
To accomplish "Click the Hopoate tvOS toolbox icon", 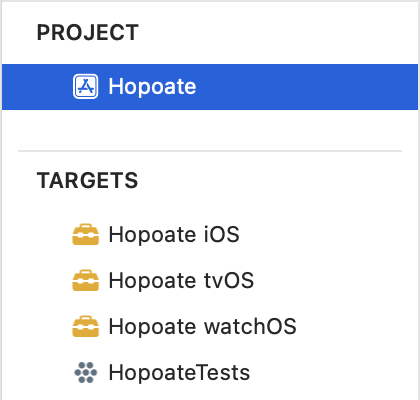I will pyautogui.click(x=86, y=280).
